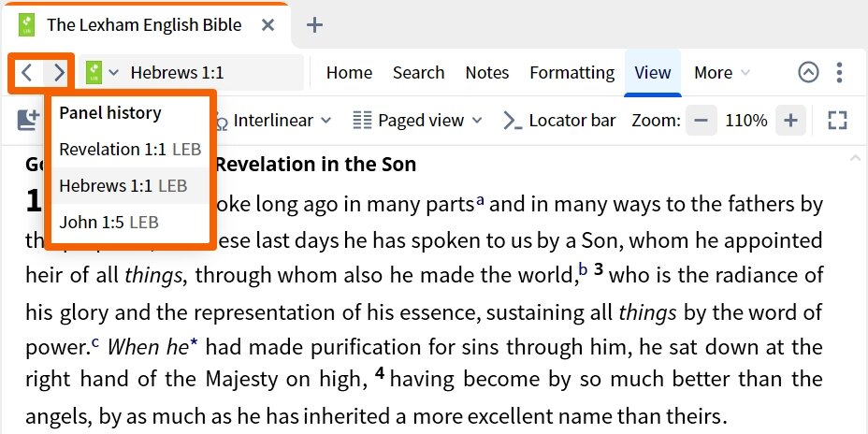Click the scroll-up arrow in the reading pane

point(854,158)
